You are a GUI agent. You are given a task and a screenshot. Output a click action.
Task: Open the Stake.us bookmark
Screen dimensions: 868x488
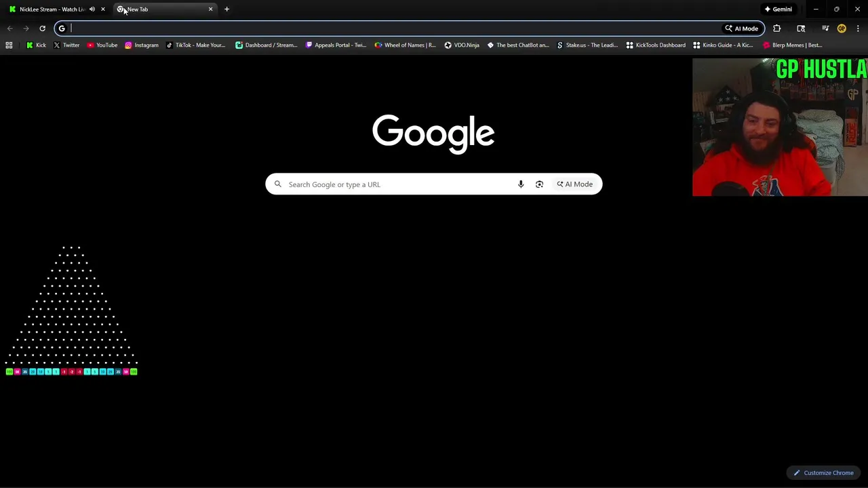(x=587, y=45)
